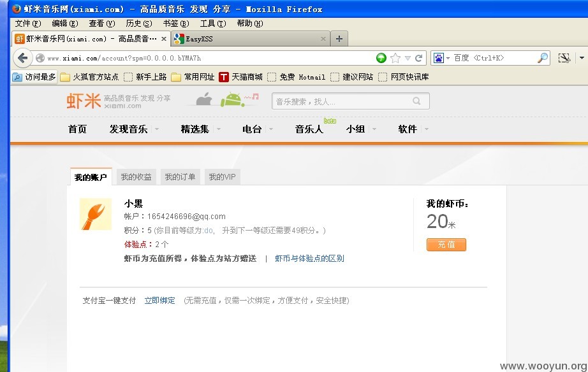
Task: Select the 我的收益 tab
Action: coord(136,177)
